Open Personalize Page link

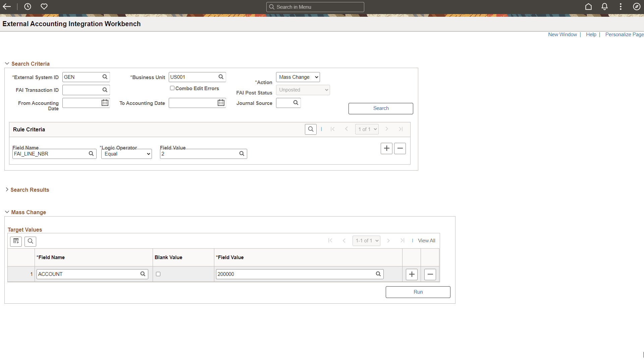tap(624, 34)
